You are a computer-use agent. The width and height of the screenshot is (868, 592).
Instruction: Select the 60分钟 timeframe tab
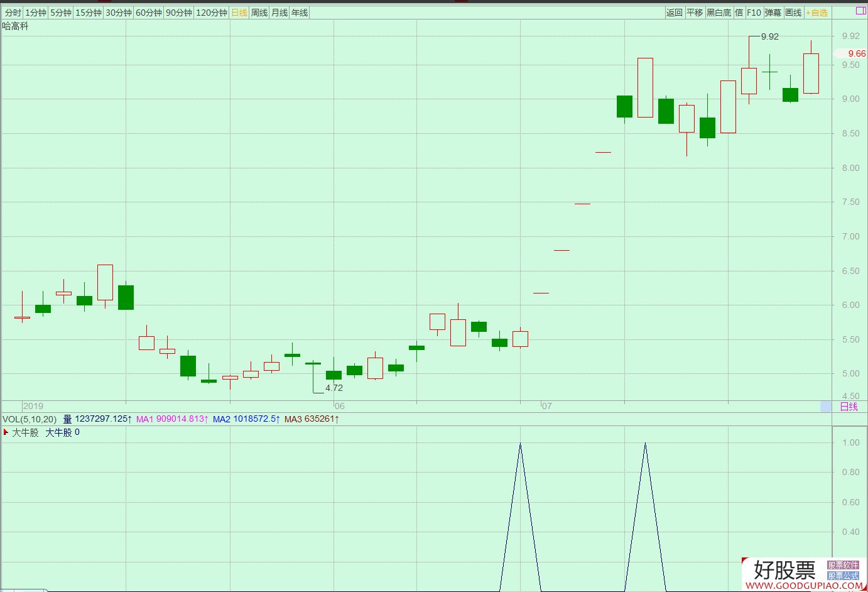point(149,13)
